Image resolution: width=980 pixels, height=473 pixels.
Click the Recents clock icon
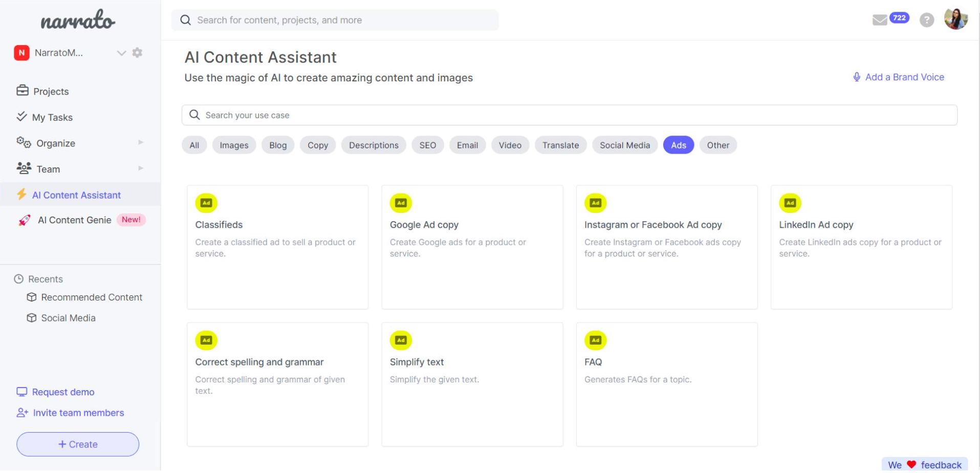[19, 279]
